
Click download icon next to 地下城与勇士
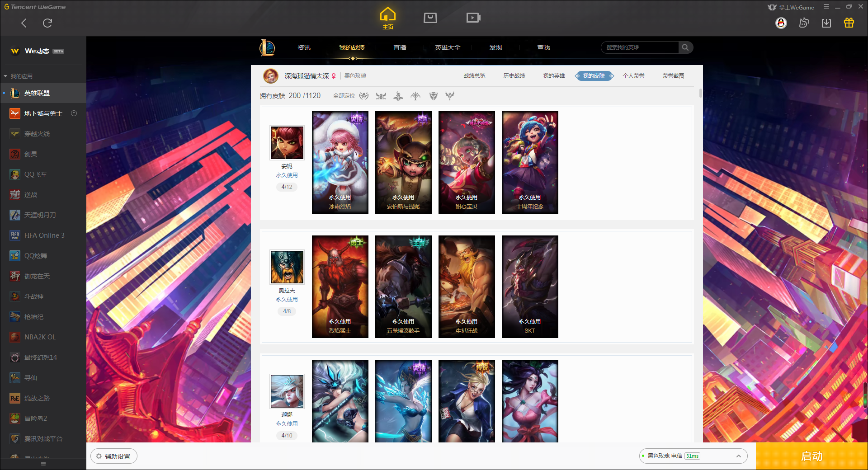tap(74, 113)
